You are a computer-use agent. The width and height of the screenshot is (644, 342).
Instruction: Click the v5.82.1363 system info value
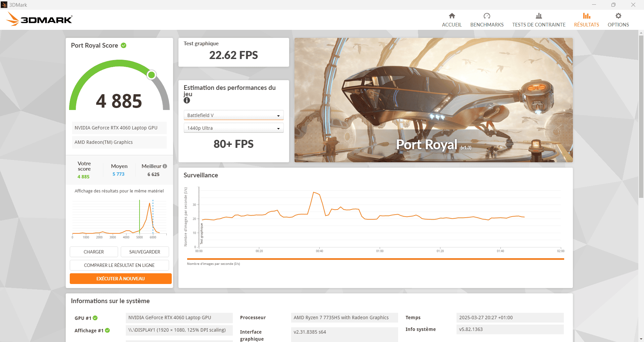click(510, 329)
